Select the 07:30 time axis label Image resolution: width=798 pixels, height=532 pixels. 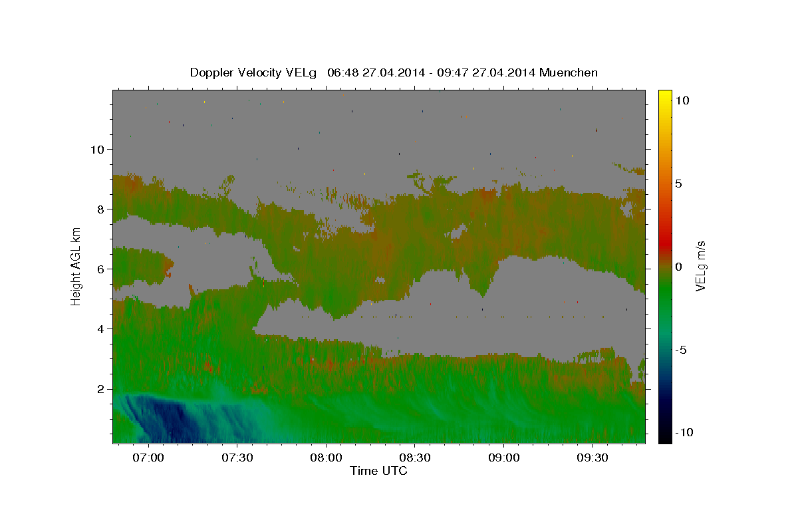coord(237,458)
